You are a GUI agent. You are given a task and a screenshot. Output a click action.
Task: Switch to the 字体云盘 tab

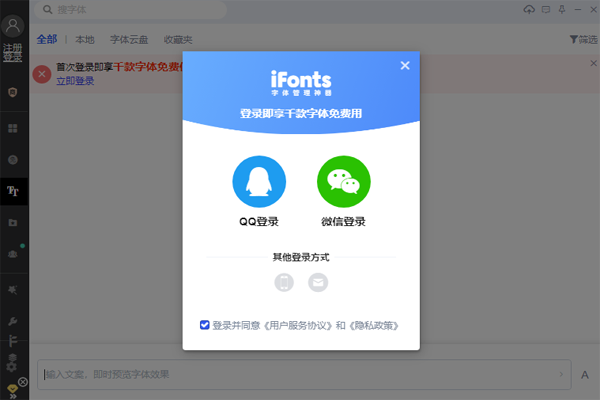(x=129, y=39)
